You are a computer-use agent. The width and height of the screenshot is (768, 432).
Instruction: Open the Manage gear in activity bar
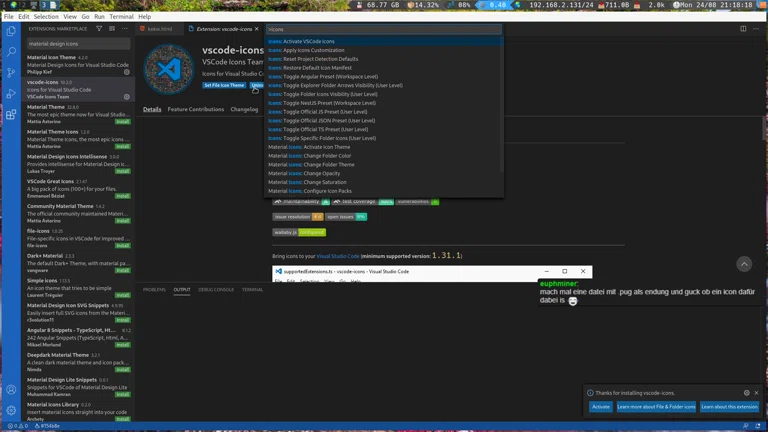click(x=11, y=410)
